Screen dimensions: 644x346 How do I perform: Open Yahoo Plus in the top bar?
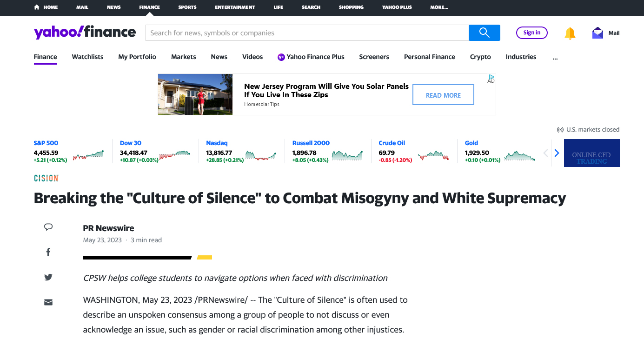397,7
